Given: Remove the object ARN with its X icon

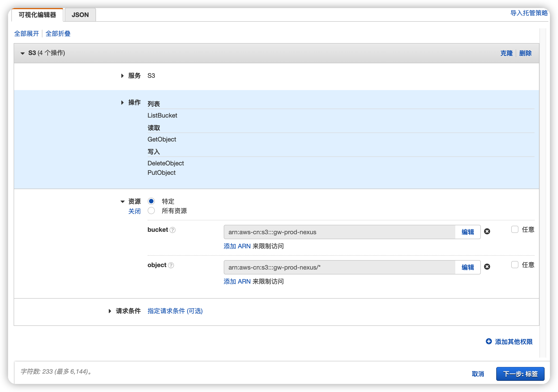Looking at the screenshot, I should point(487,267).
